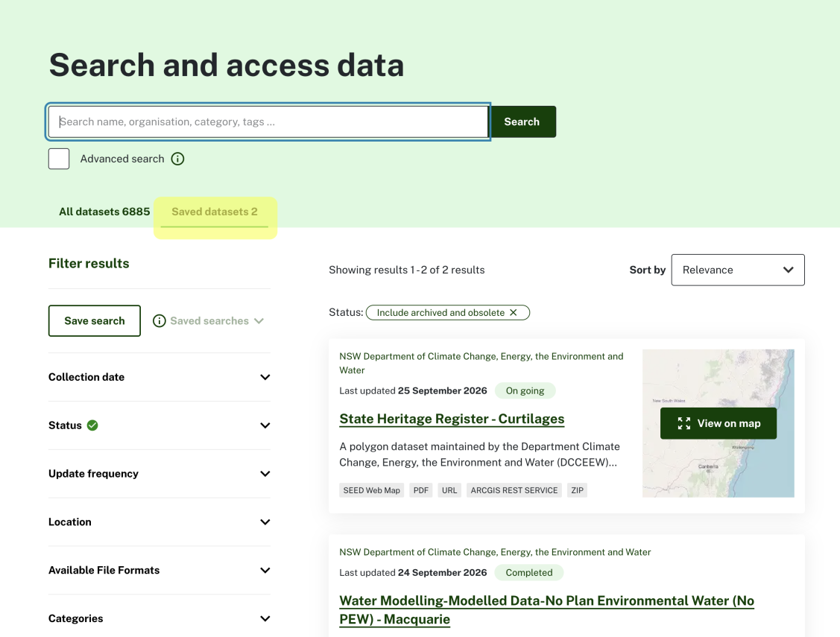Click the On going status badge
Image resolution: width=840 pixels, height=637 pixels.
click(525, 390)
